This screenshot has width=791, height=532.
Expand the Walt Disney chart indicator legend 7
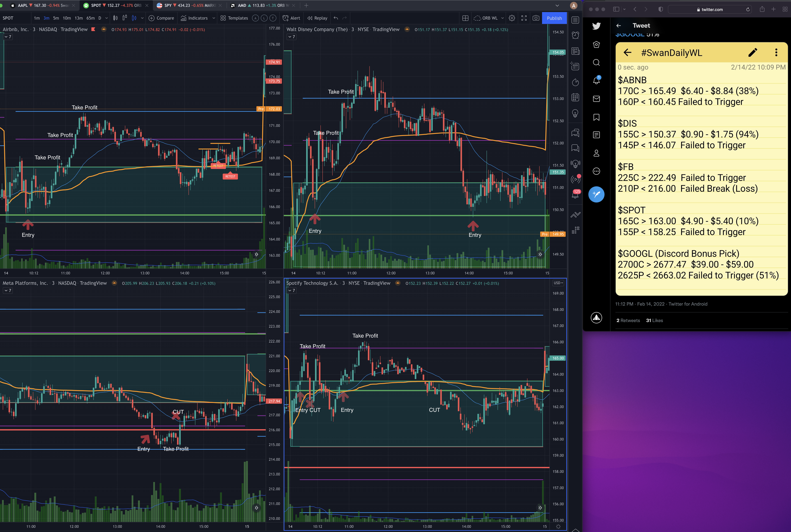292,37
